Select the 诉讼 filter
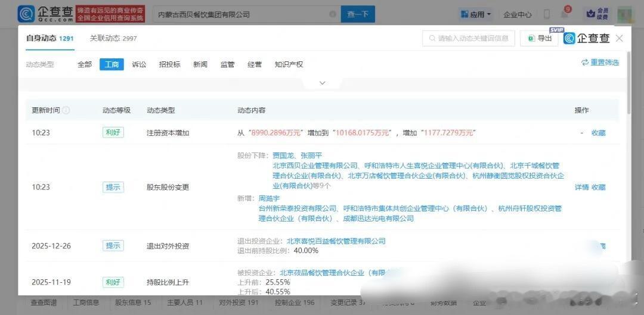644x315 pixels. pos(139,64)
